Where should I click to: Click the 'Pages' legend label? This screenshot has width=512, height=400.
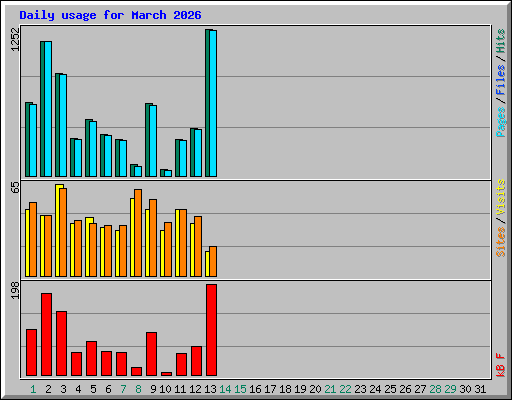500,122
